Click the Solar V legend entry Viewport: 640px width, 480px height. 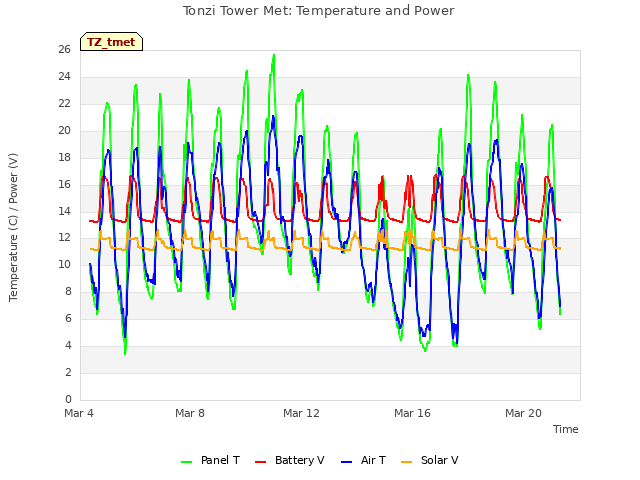coord(430,460)
